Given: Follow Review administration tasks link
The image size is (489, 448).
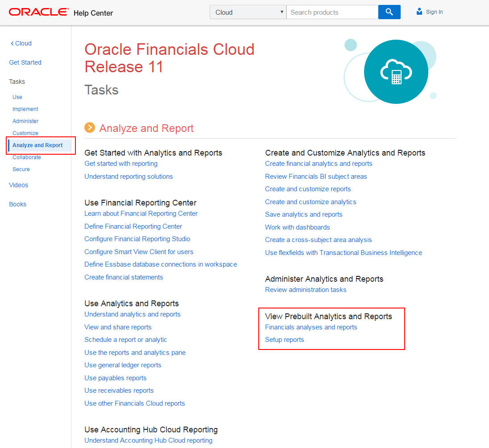Looking at the screenshot, I should pos(306,290).
